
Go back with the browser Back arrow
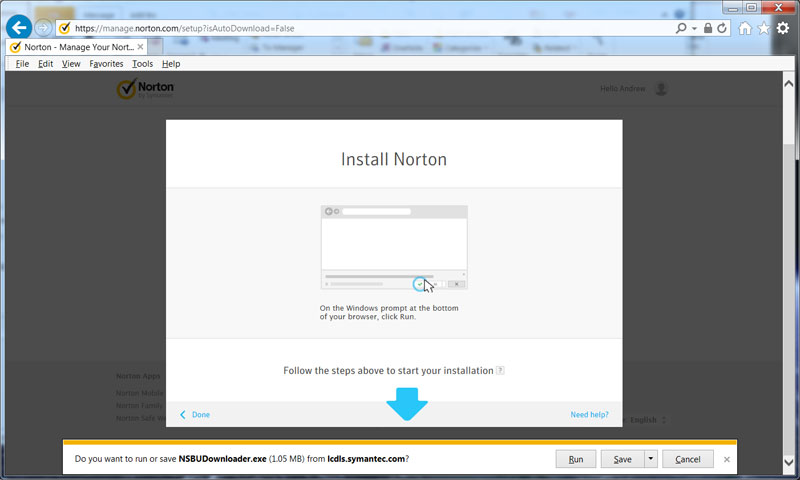pyautogui.click(x=19, y=27)
